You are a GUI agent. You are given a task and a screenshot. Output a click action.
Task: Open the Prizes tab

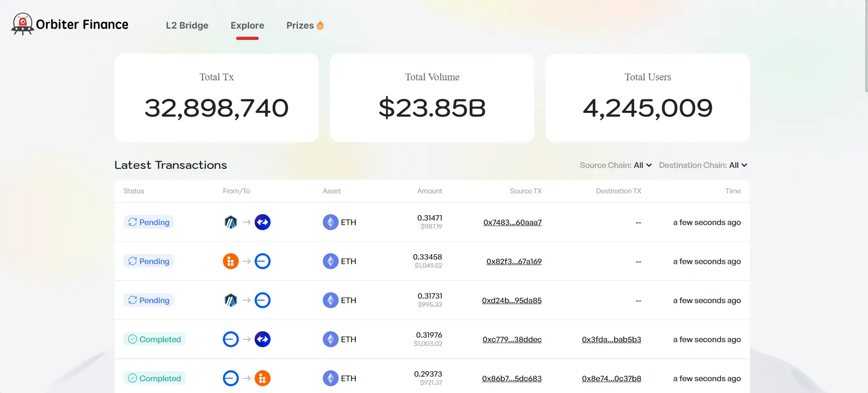(x=300, y=25)
